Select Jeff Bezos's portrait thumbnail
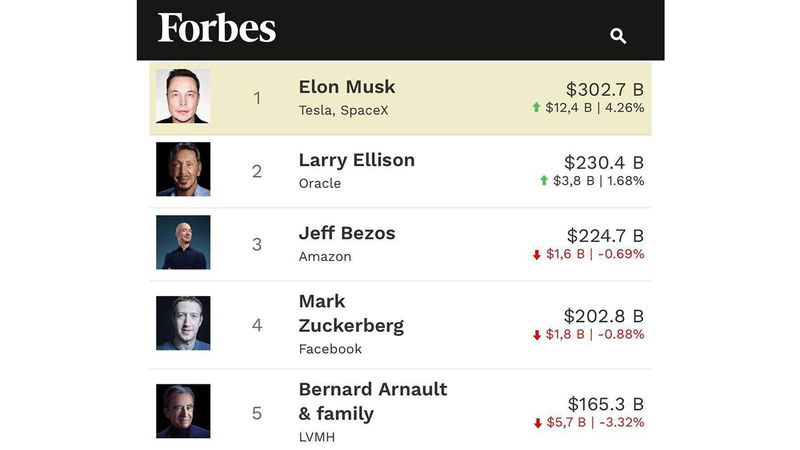 point(183,242)
